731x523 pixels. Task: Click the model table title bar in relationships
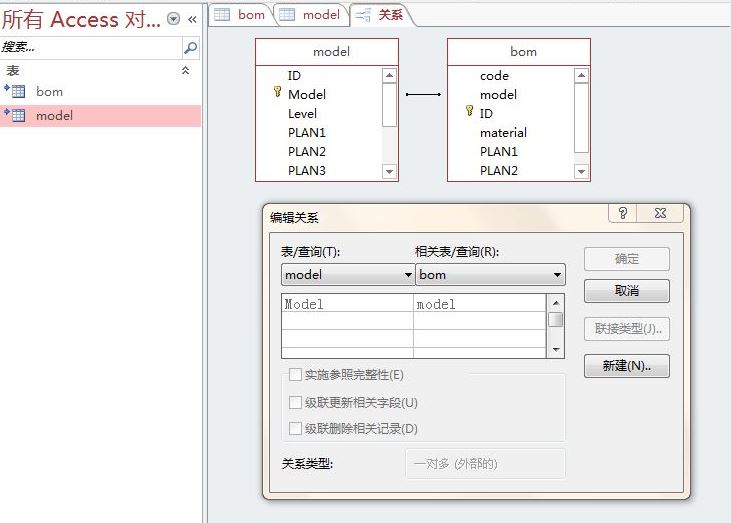(x=327, y=52)
